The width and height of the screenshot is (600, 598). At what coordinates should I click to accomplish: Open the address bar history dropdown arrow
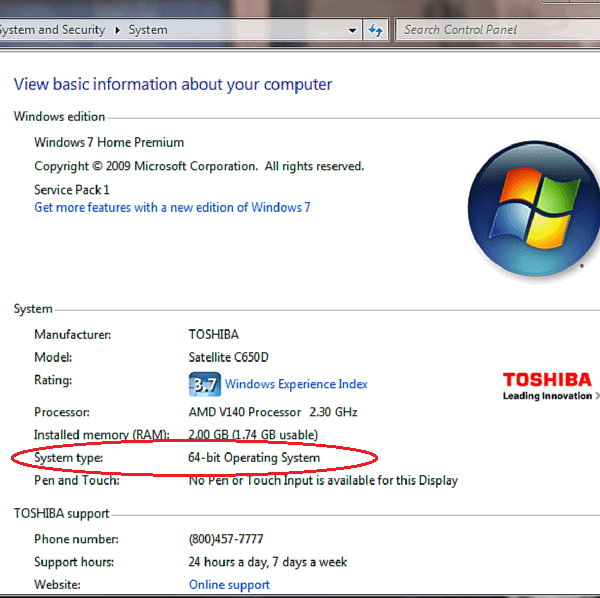[352, 30]
